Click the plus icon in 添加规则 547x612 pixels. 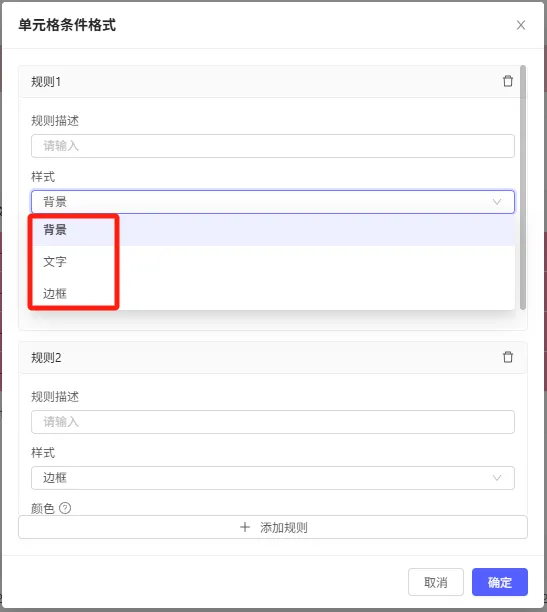[x=245, y=527]
